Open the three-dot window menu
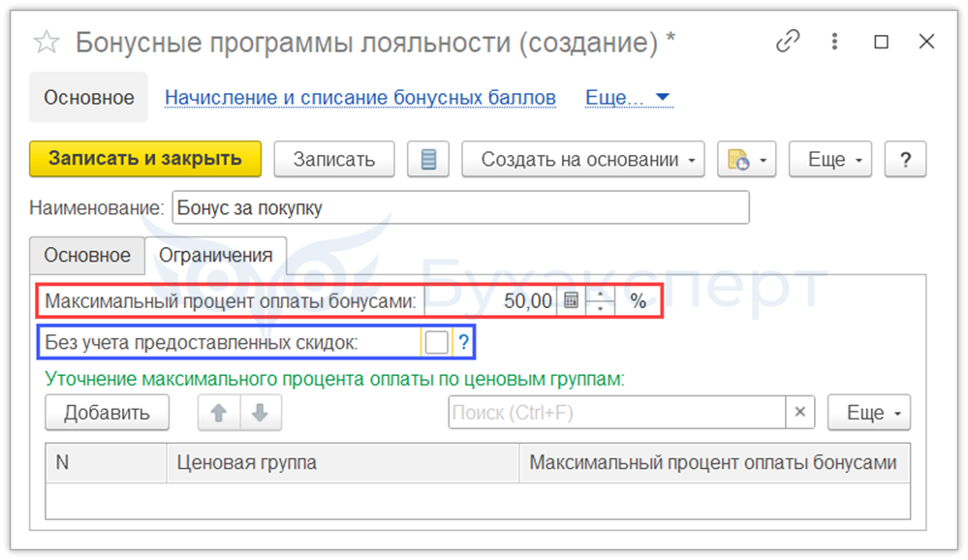The height and width of the screenshot is (560, 968). pyautogui.click(x=835, y=42)
